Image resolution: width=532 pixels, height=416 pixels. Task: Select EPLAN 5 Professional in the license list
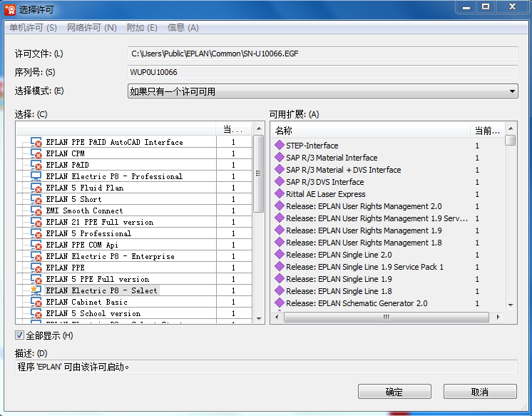pyautogui.click(x=88, y=233)
